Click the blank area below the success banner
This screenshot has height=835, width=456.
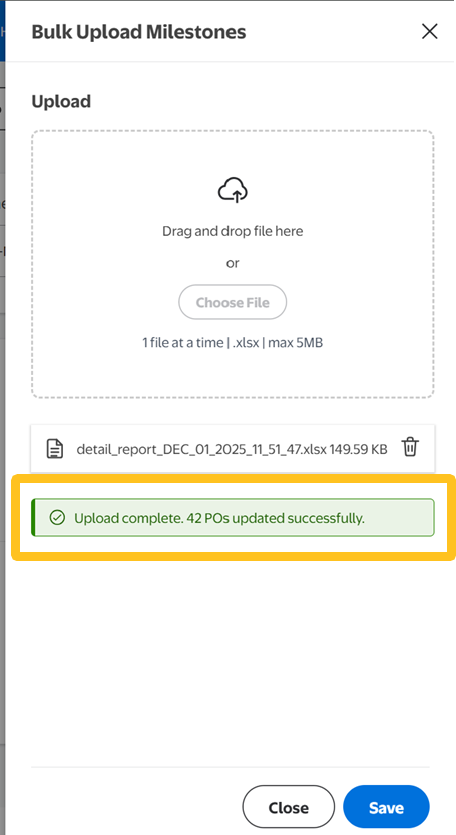click(x=232, y=660)
